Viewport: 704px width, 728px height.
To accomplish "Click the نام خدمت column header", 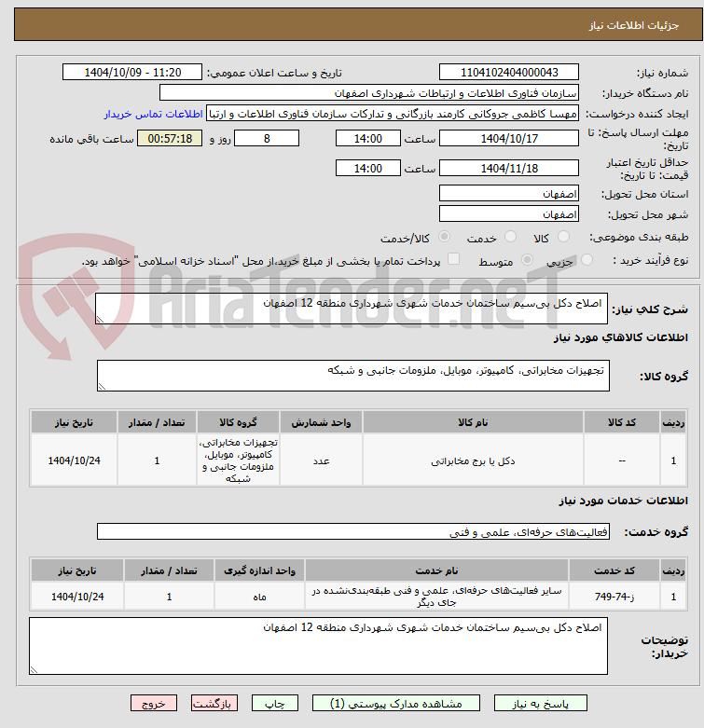I will click(436, 570).
